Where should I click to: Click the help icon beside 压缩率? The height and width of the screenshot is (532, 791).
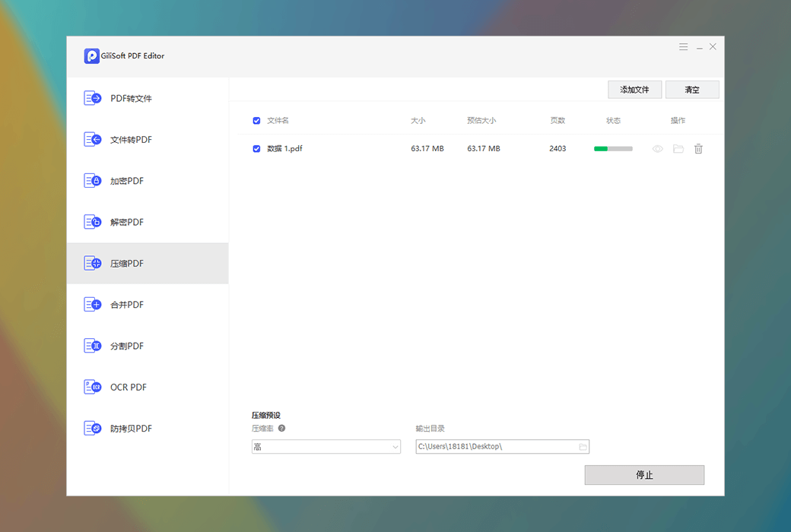[x=281, y=428]
